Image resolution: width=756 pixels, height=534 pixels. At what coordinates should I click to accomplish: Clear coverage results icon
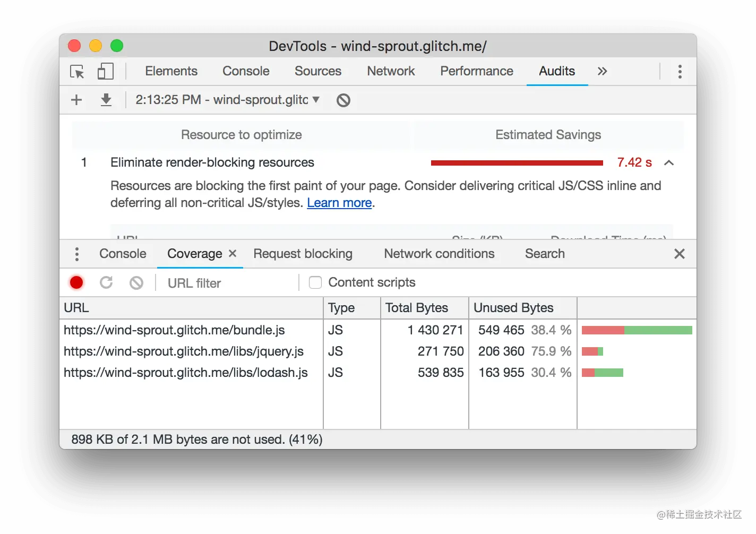point(136,283)
